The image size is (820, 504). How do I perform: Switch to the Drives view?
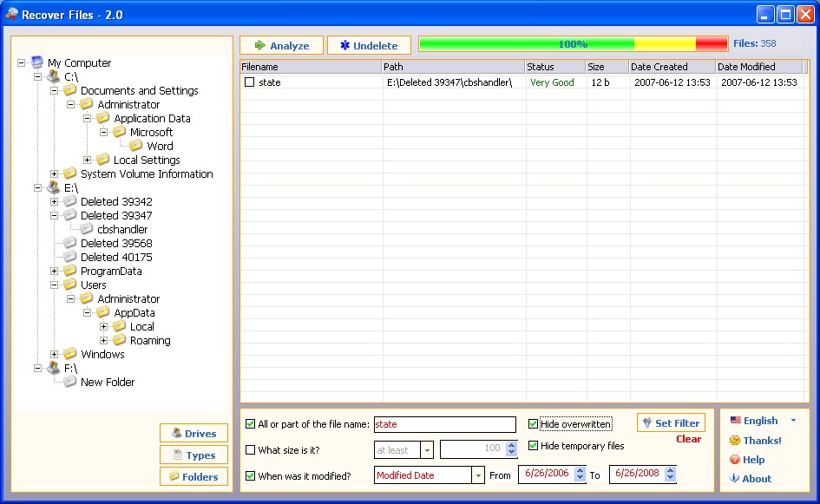tap(194, 434)
